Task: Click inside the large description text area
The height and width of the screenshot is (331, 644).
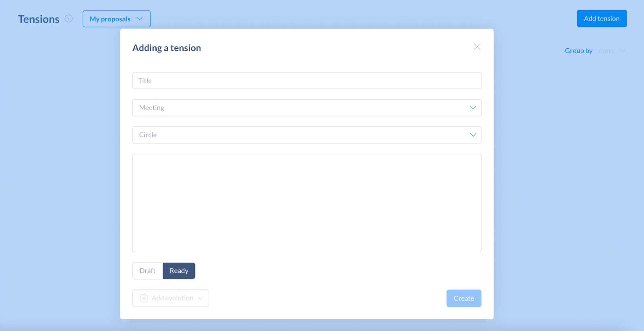Action: (307, 203)
